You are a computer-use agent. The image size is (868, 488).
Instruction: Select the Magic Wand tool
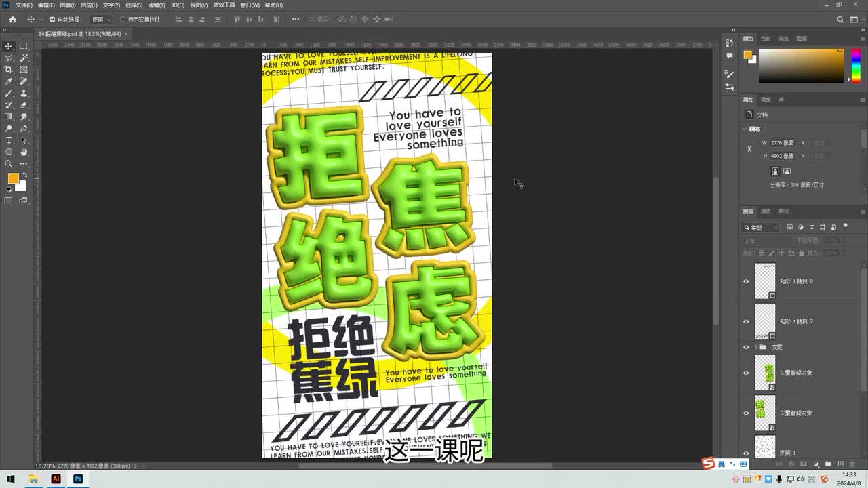(24, 58)
